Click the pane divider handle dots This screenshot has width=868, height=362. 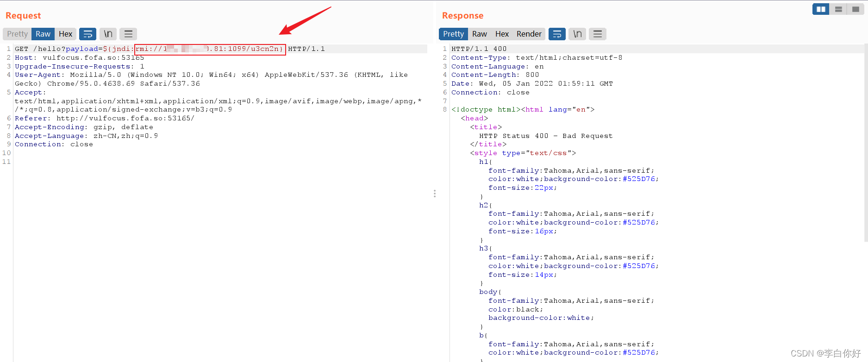point(435,193)
